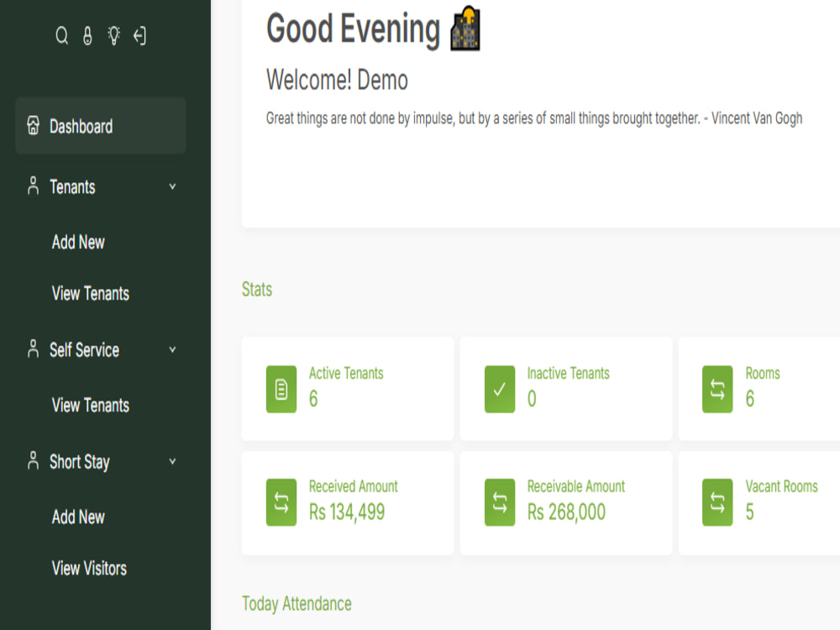Click the Active Tenants label
Screen dimensions: 840x630
[x=346, y=374]
